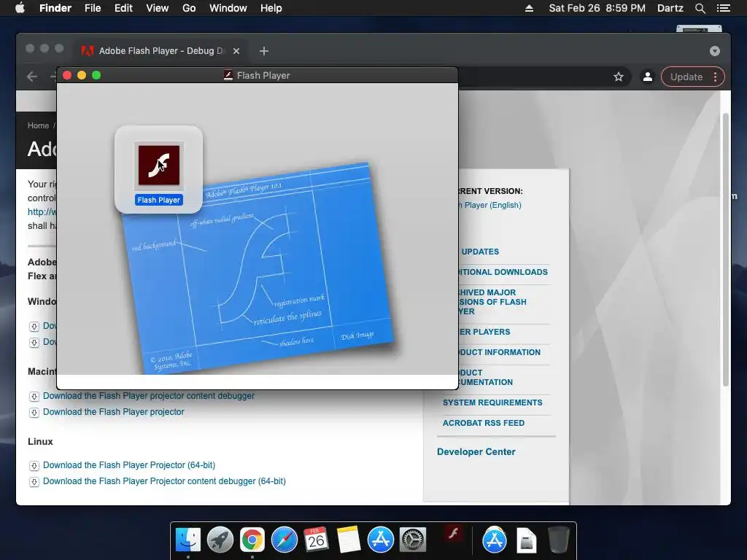Screen dimensions: 747x560
Task: Open the Trash in the Dock
Action: click(558, 540)
